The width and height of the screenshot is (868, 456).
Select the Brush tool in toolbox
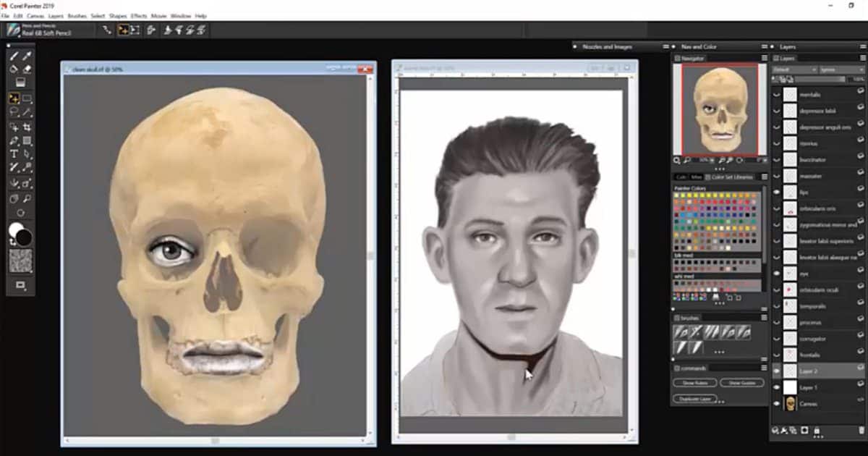click(14, 56)
